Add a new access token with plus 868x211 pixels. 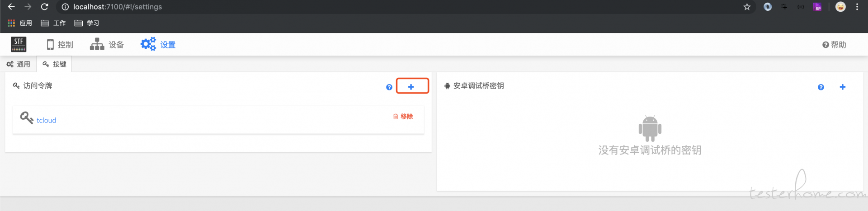pos(412,86)
